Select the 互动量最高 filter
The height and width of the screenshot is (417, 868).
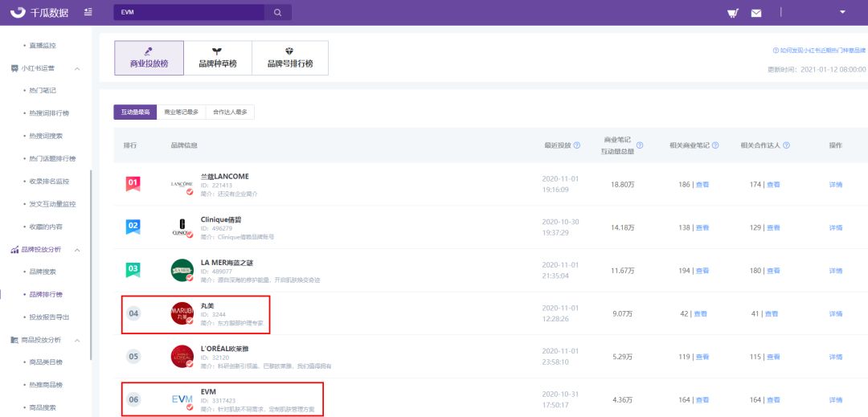pyautogui.click(x=135, y=112)
